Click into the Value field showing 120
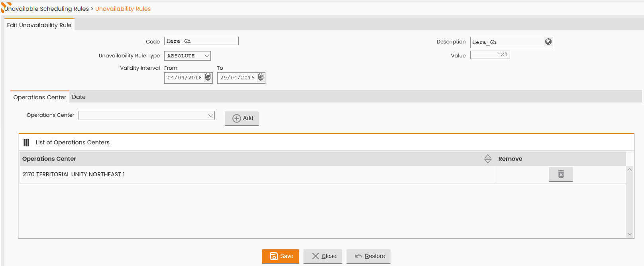The height and width of the screenshot is (266, 644). (490, 55)
